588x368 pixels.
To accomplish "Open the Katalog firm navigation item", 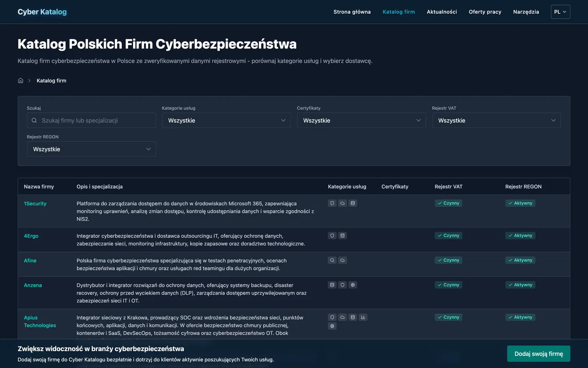I will (x=399, y=12).
